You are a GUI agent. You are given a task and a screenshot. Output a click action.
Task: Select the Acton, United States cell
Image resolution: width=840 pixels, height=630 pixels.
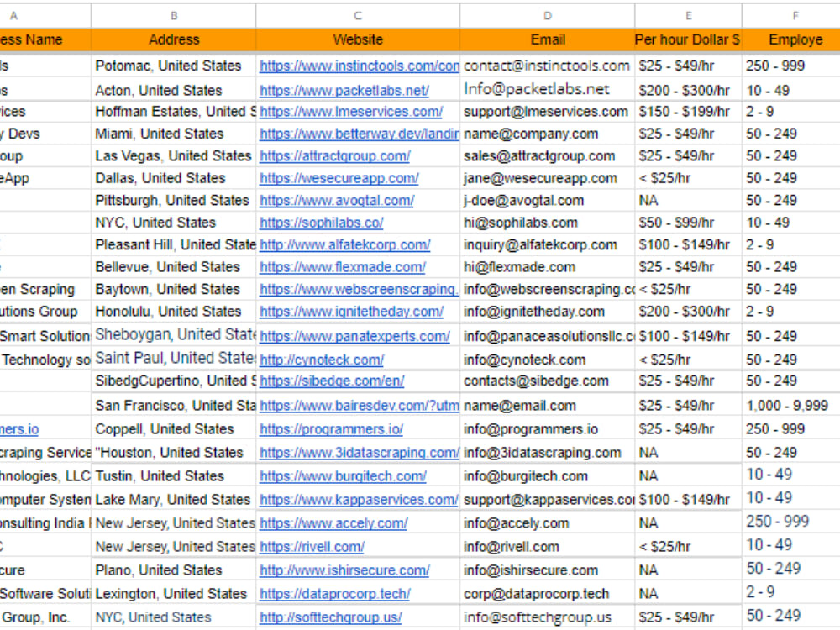coord(174,90)
